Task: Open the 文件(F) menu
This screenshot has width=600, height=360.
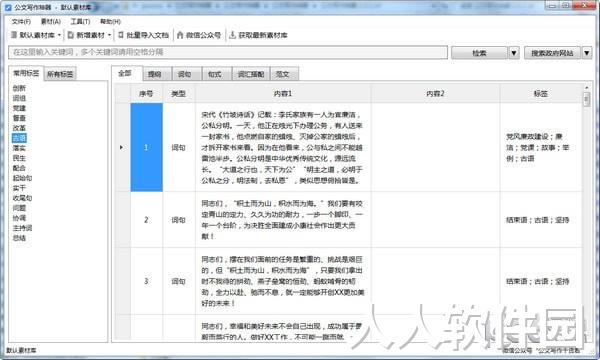Action: [21, 21]
